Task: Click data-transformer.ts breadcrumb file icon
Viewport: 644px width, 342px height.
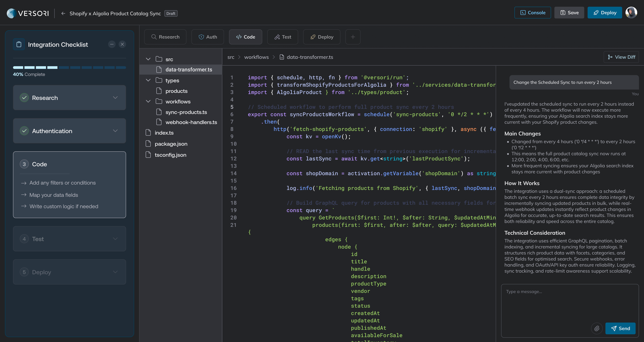Action: pyautogui.click(x=282, y=57)
